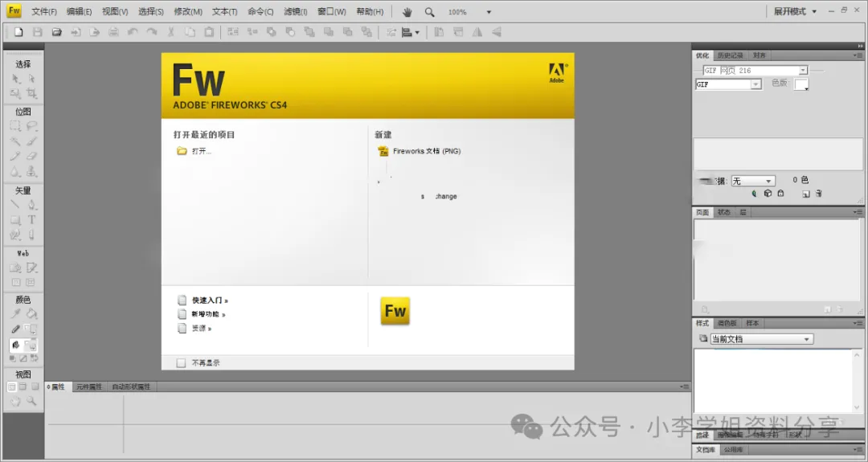Click the Redo arrow in the toolbar

pyautogui.click(x=152, y=32)
